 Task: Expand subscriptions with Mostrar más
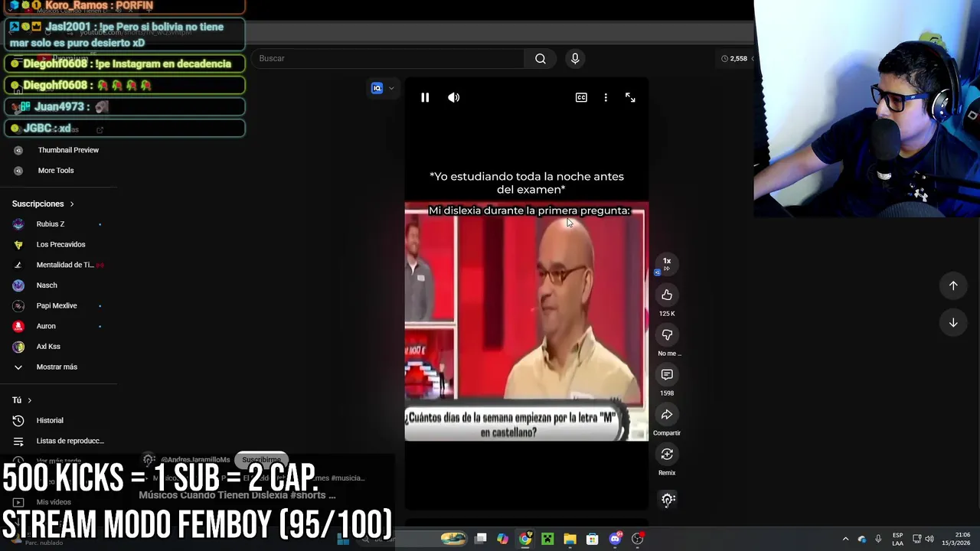pyautogui.click(x=58, y=367)
